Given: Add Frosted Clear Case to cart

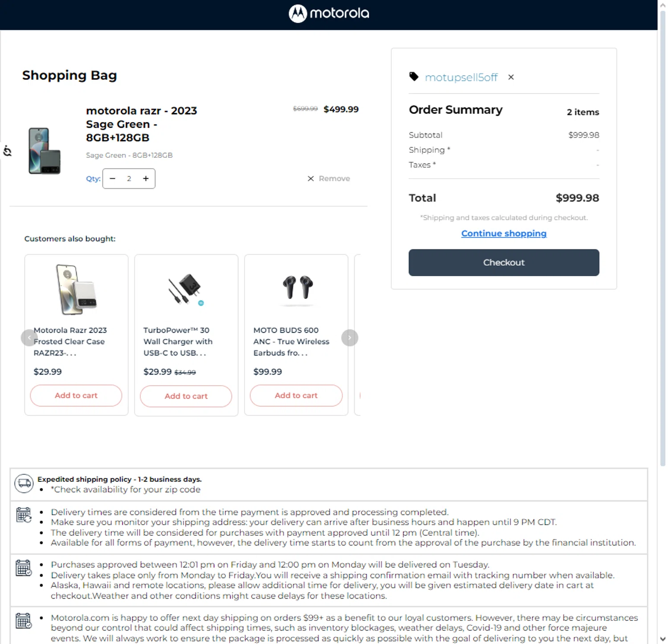Looking at the screenshot, I should (76, 395).
